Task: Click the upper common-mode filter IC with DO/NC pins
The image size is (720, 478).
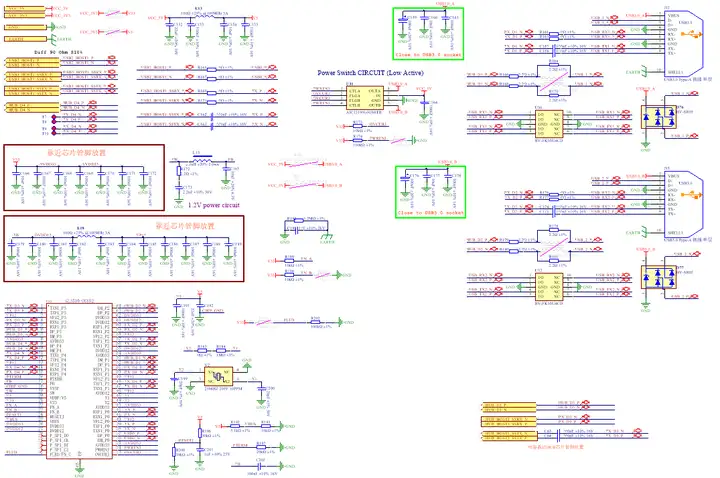Action: coord(549,124)
